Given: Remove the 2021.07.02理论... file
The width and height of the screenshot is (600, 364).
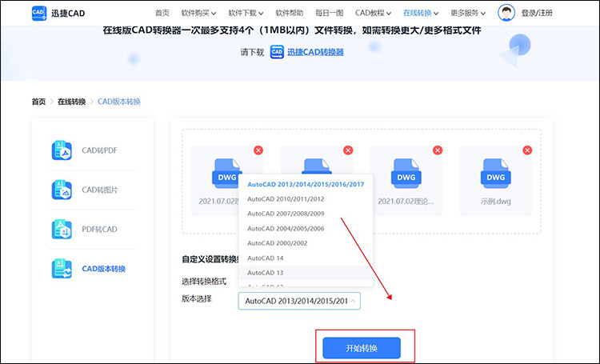Looking at the screenshot, I should pyautogui.click(x=438, y=150).
